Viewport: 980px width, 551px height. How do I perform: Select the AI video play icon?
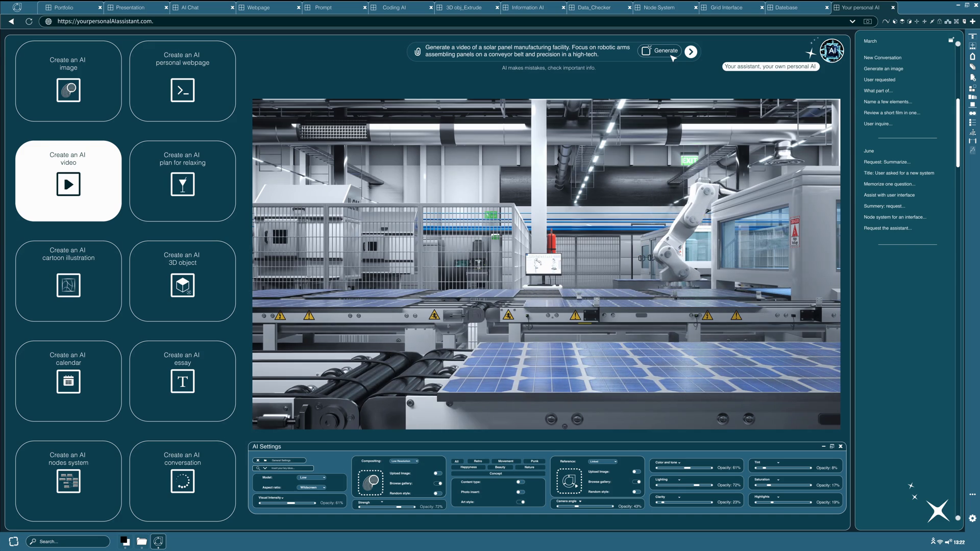click(68, 184)
